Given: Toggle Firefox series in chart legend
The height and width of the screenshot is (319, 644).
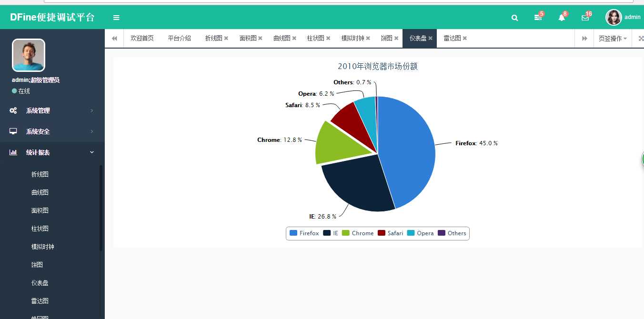Looking at the screenshot, I should [x=304, y=233].
